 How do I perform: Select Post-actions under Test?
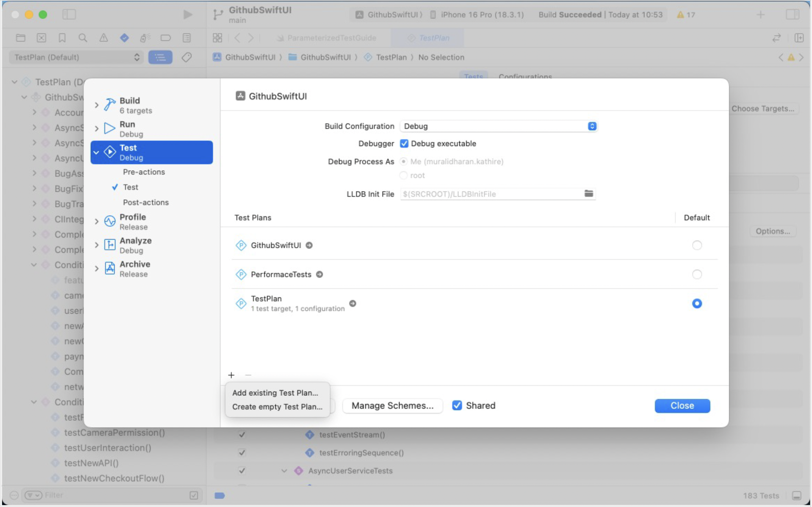tap(146, 203)
